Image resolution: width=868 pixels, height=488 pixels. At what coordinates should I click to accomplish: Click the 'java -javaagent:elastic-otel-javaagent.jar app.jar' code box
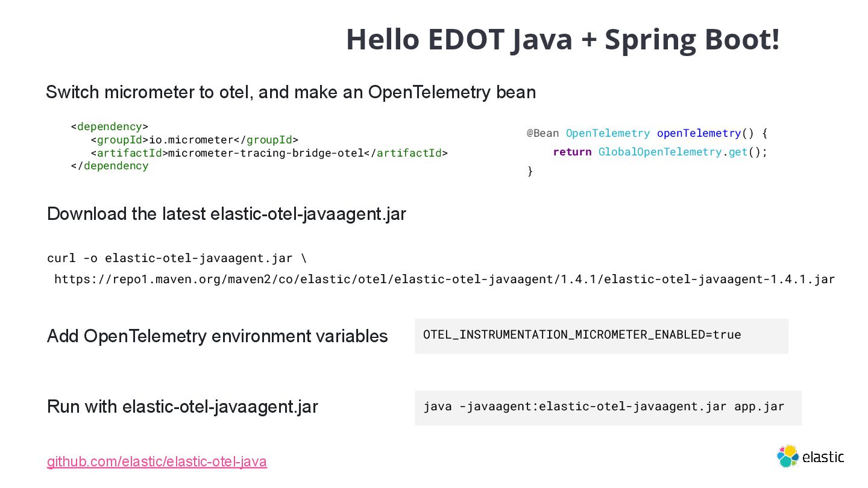[608, 408]
